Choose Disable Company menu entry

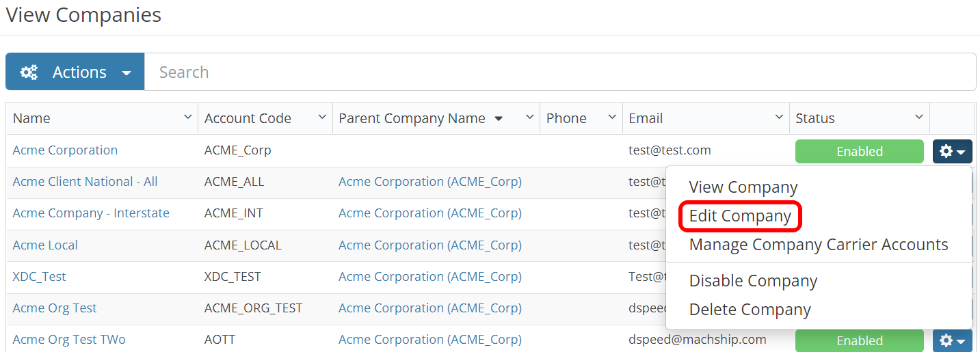(753, 281)
